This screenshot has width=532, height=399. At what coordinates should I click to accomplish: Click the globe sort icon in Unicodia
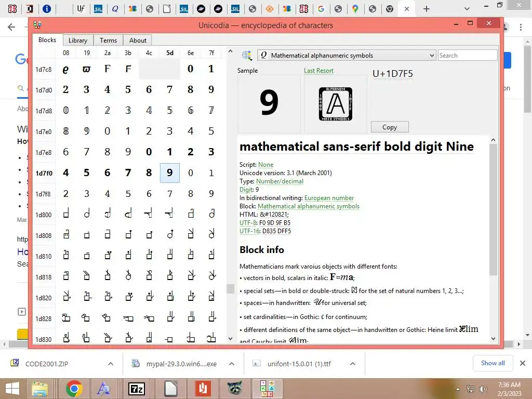tap(247, 55)
